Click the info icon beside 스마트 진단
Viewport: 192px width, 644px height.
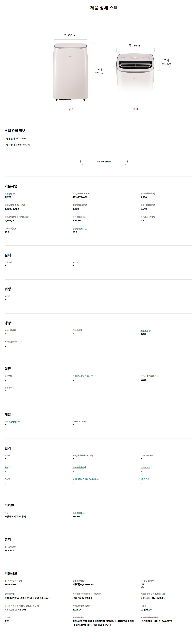152,467
